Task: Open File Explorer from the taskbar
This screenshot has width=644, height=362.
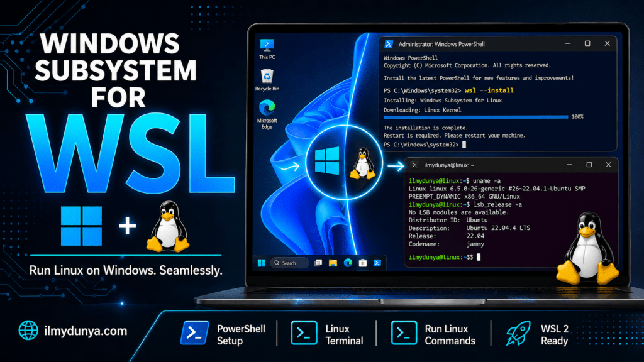Action: point(333,263)
